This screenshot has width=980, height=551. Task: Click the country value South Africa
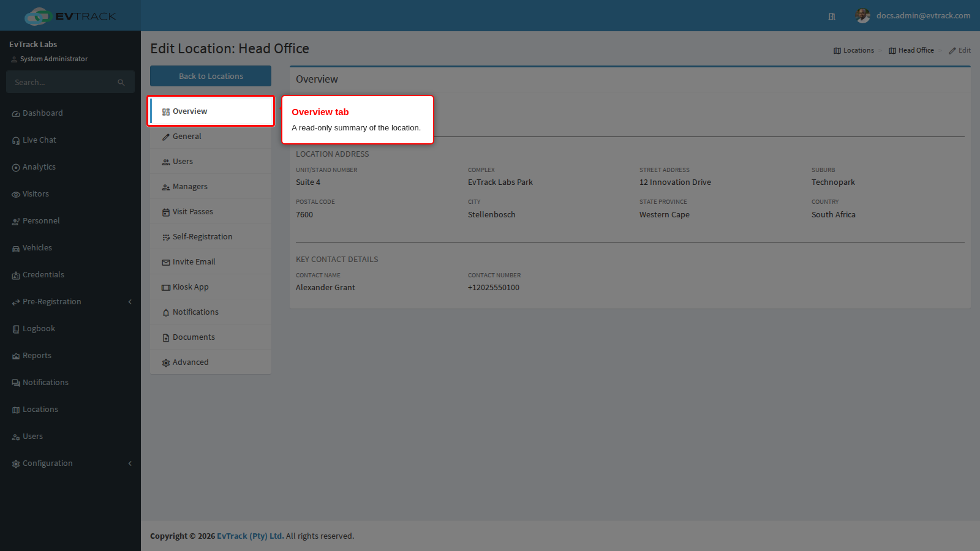834,215
